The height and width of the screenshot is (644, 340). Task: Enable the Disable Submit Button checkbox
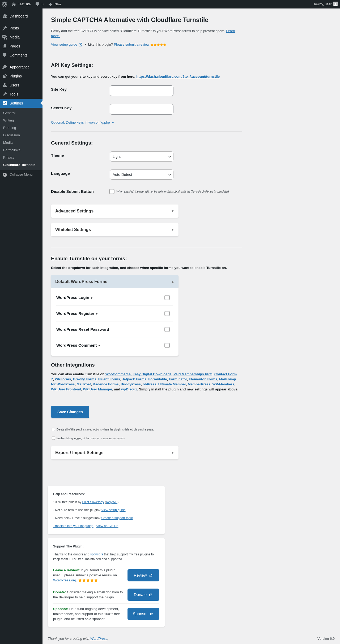click(112, 192)
